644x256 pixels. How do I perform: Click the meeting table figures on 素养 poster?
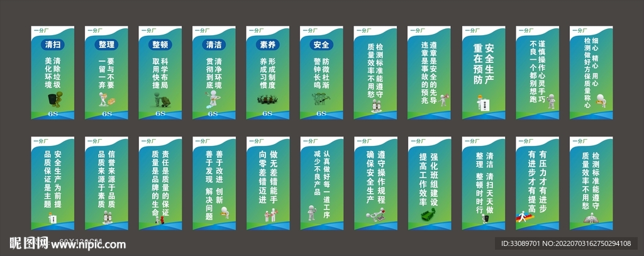pos(267,99)
